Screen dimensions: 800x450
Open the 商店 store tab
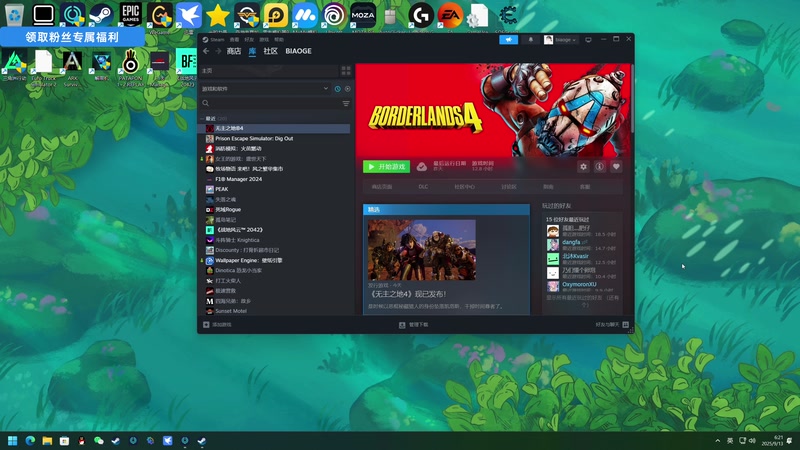[x=234, y=51]
